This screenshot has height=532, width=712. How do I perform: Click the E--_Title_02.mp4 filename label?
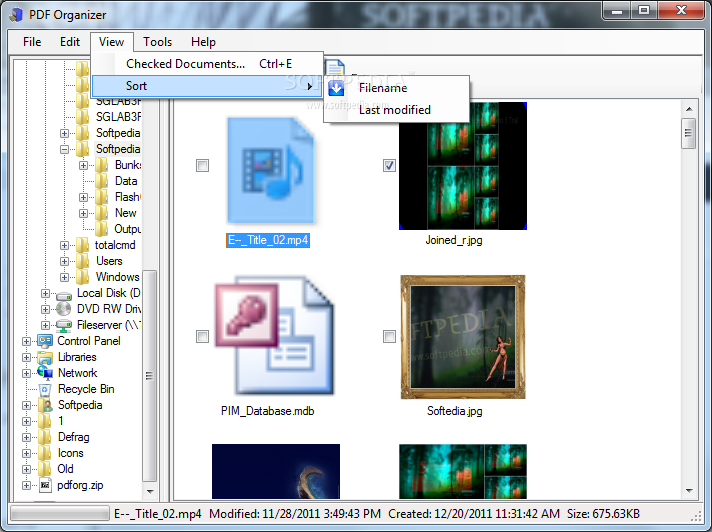(268, 240)
